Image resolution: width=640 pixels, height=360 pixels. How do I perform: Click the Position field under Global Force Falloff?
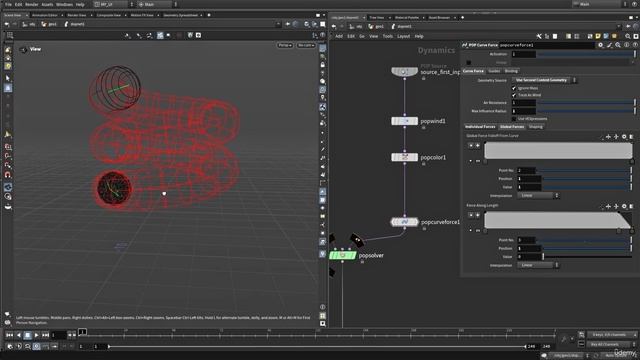click(x=529, y=179)
